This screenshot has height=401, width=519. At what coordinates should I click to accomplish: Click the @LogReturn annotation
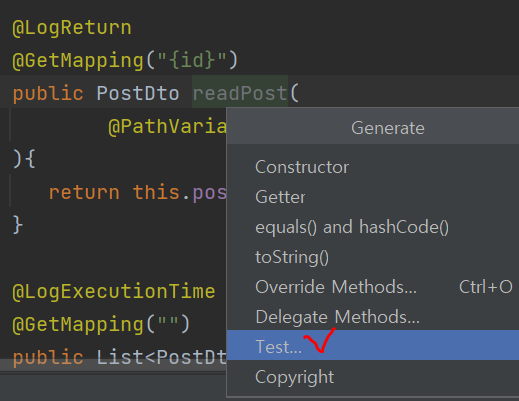72,28
